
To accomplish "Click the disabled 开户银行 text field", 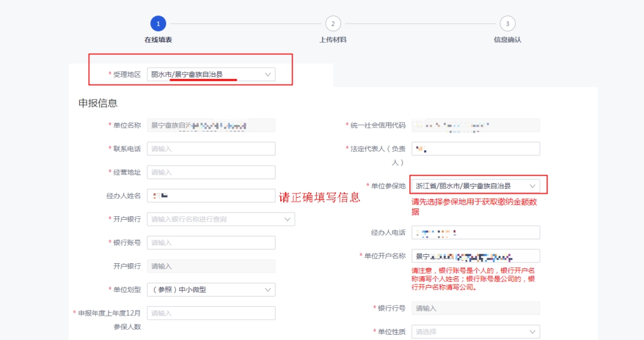I will coord(211,266).
